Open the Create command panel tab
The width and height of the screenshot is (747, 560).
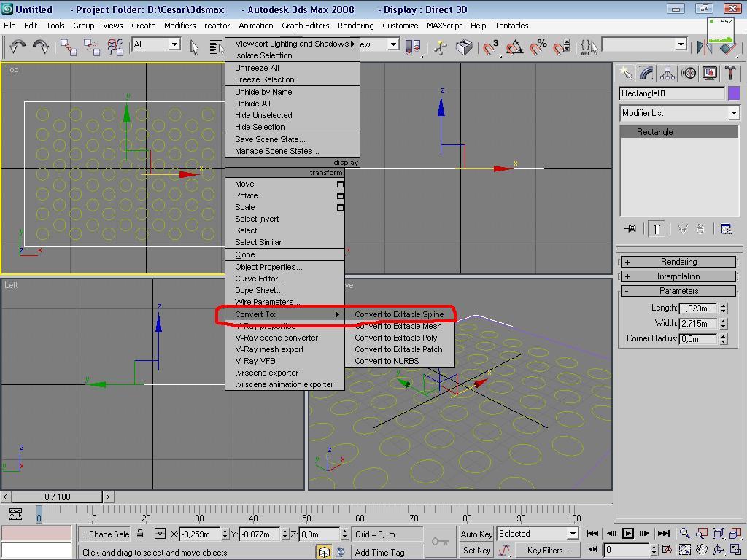point(625,73)
